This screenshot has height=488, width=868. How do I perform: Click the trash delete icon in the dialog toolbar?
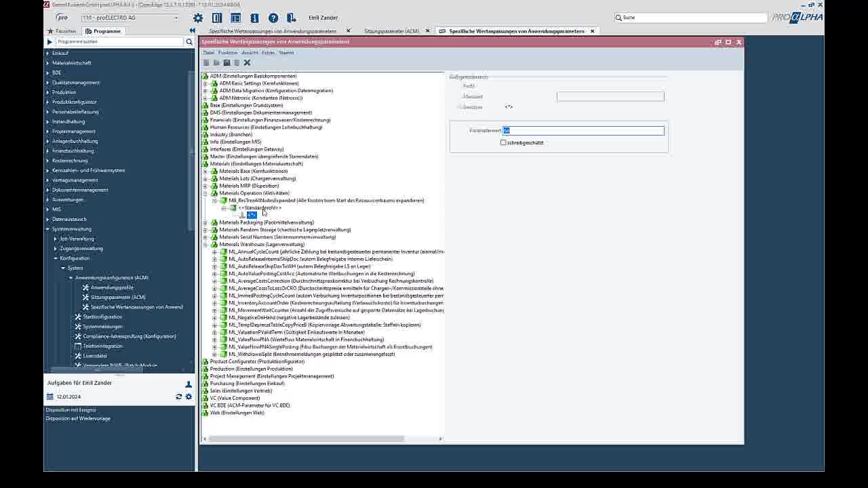237,63
